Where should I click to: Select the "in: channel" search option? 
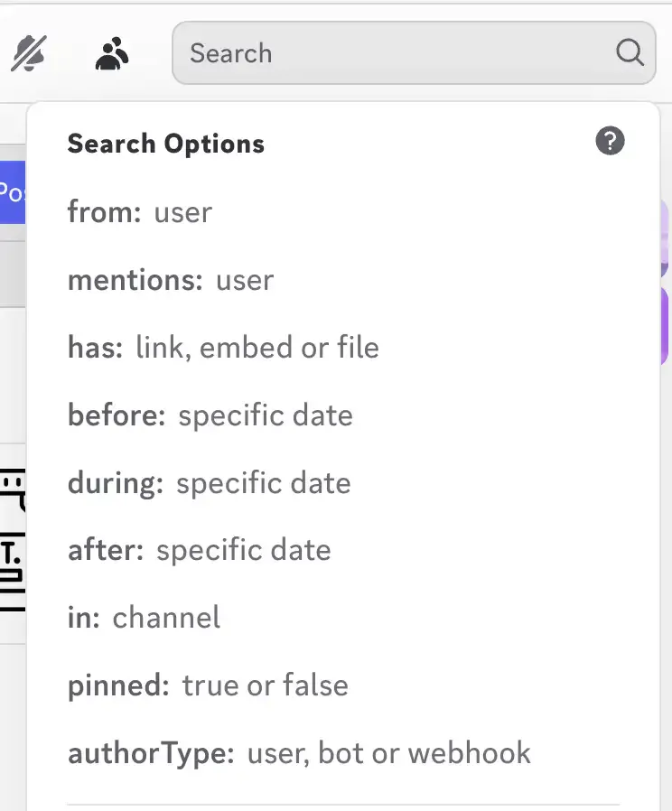[x=144, y=618]
